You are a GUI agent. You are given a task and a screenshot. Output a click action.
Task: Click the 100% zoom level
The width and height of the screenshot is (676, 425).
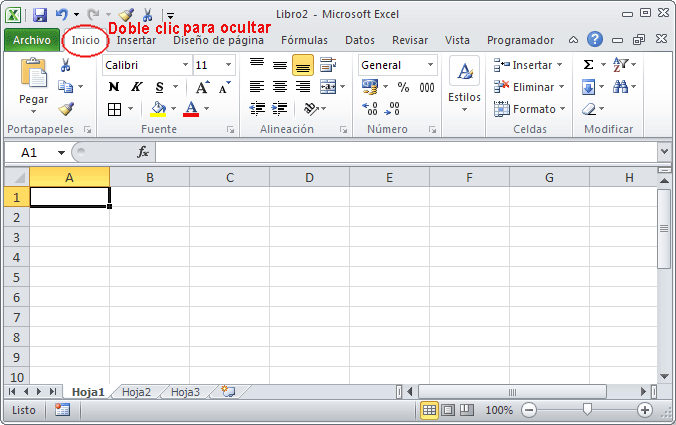pos(499,410)
